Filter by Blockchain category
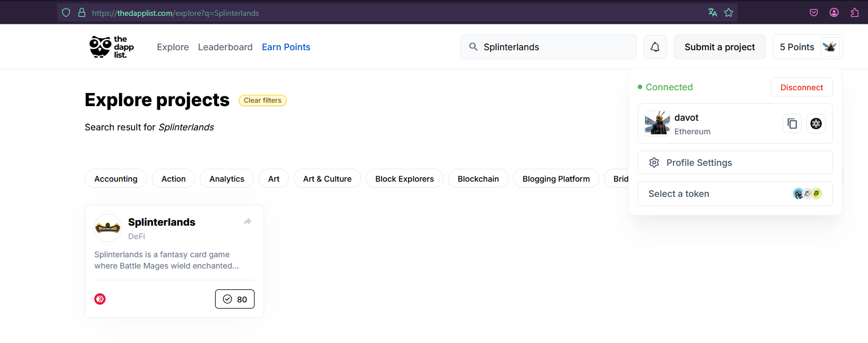 pos(478,178)
